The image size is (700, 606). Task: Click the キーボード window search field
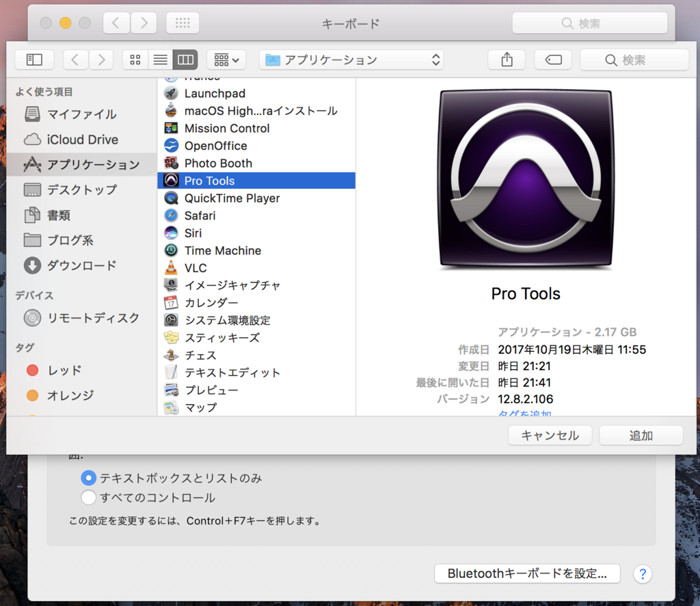tap(590, 23)
